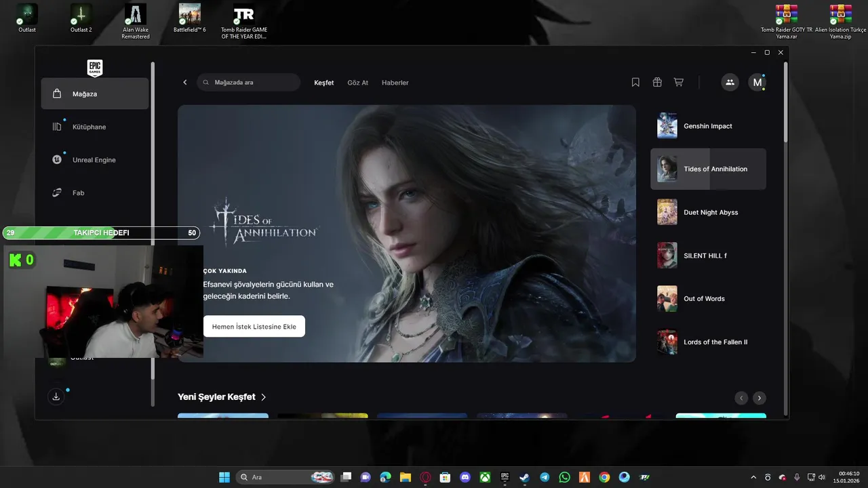868x488 pixels.
Task: Open Telegram from the taskbar
Action: (545, 477)
